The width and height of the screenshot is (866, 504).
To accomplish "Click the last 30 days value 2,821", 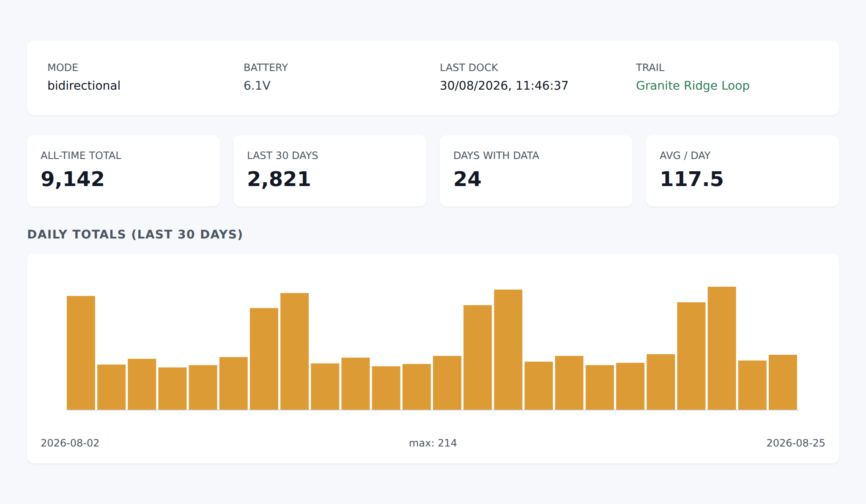I will click(x=279, y=179).
